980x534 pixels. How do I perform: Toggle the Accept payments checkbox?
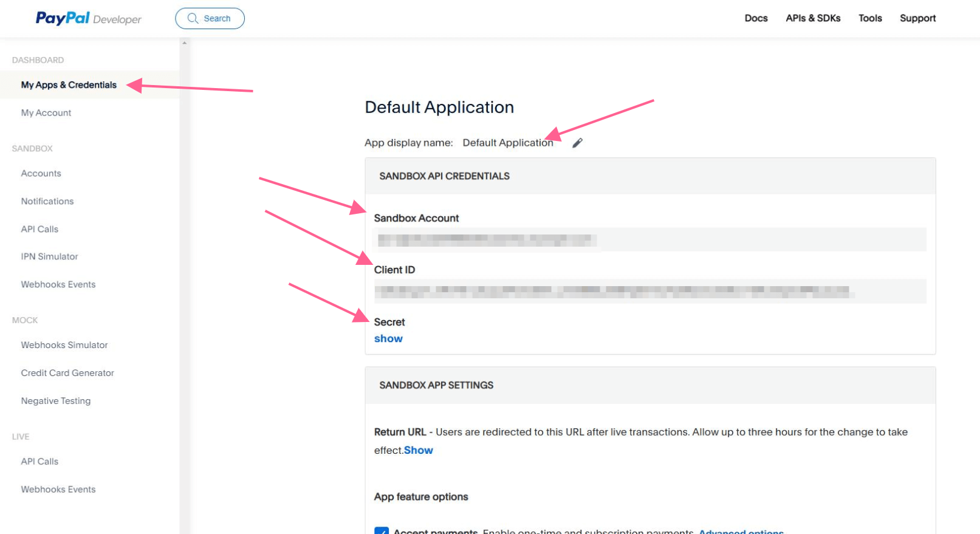pos(382,531)
